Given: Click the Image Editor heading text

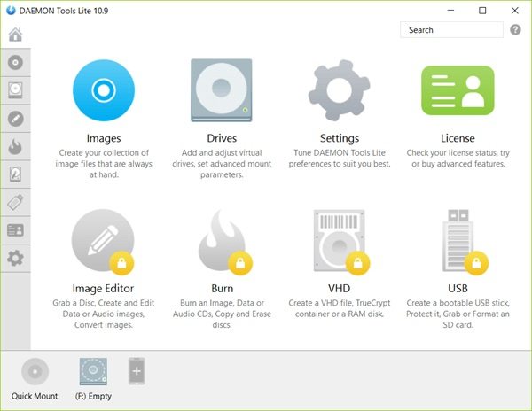Looking at the screenshot, I should [103, 289].
